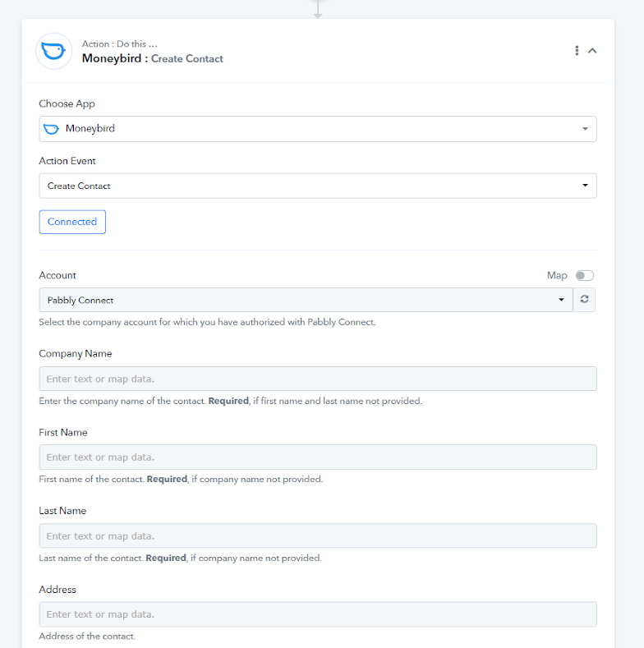Image resolution: width=644 pixels, height=648 pixels.
Task: Click the 'Action Event' label
Action: (67, 161)
